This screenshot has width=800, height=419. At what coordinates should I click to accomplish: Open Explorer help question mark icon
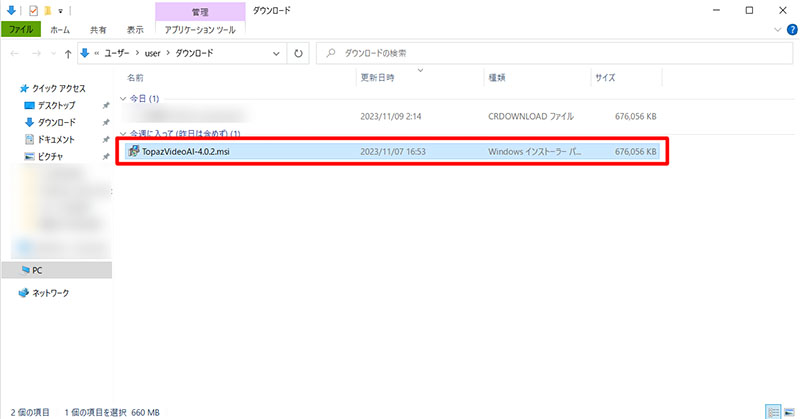792,30
